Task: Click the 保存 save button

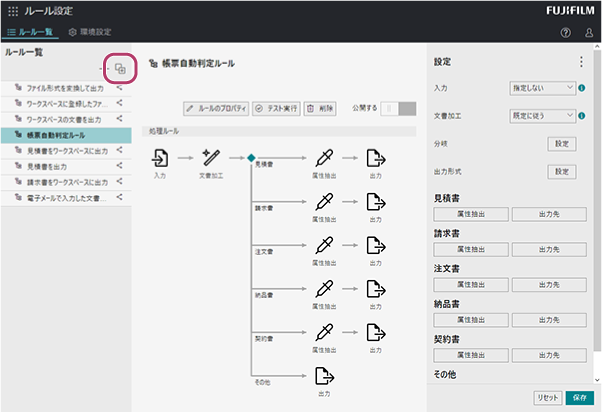Action: pyautogui.click(x=580, y=398)
